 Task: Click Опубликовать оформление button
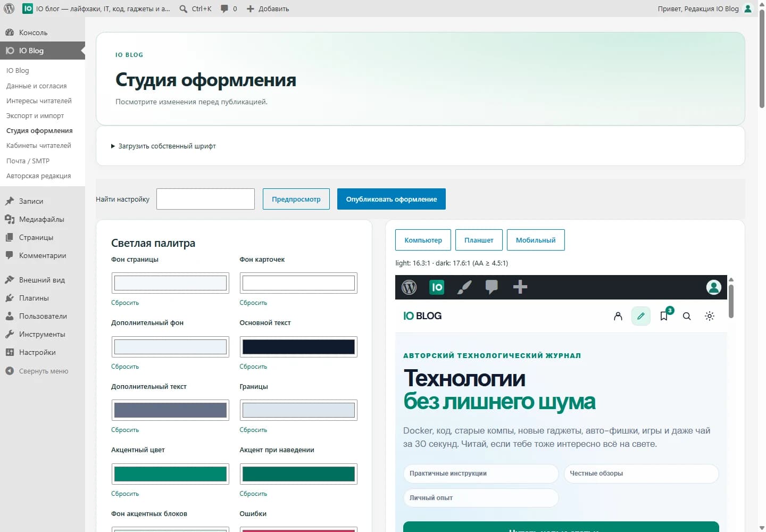coord(392,199)
